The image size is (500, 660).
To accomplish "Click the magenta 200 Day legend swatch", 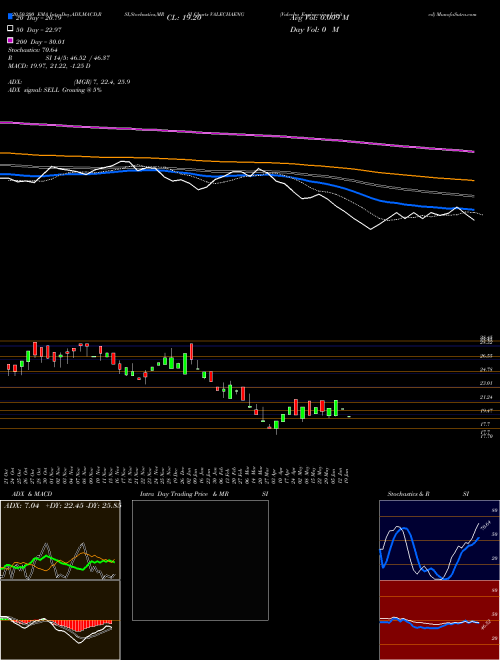I will pos(10,41).
